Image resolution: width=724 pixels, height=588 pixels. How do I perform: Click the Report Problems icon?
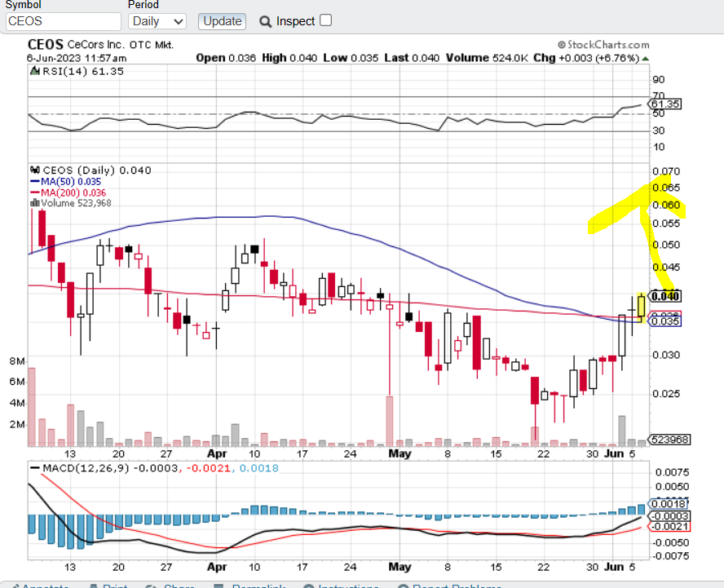(x=403, y=586)
